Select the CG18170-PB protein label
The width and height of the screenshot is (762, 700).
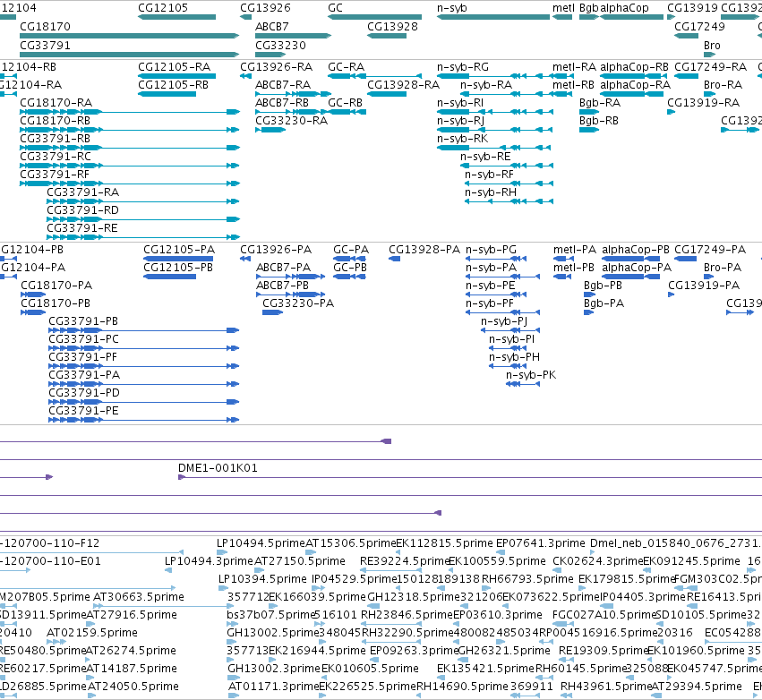point(56,303)
